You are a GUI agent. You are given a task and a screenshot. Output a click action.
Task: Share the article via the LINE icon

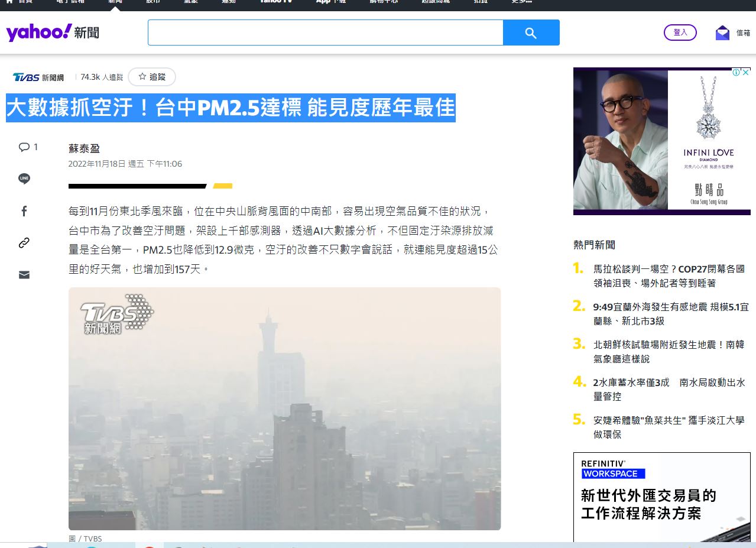click(24, 179)
